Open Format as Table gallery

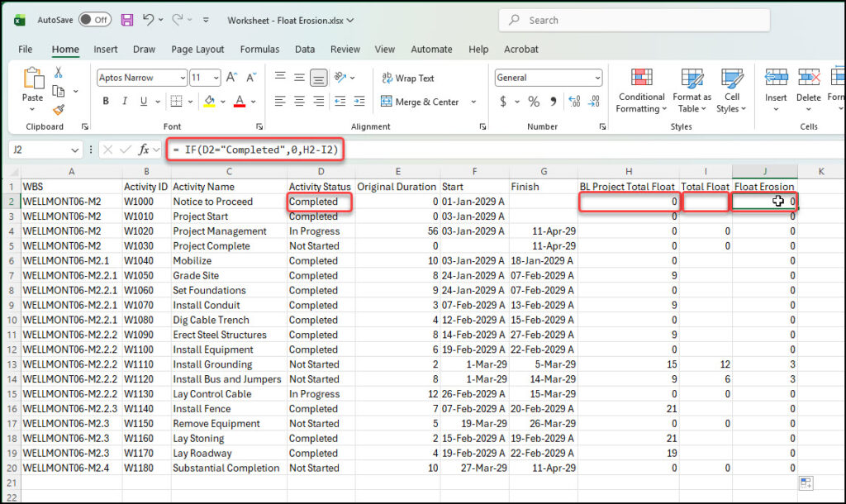pyautogui.click(x=692, y=90)
